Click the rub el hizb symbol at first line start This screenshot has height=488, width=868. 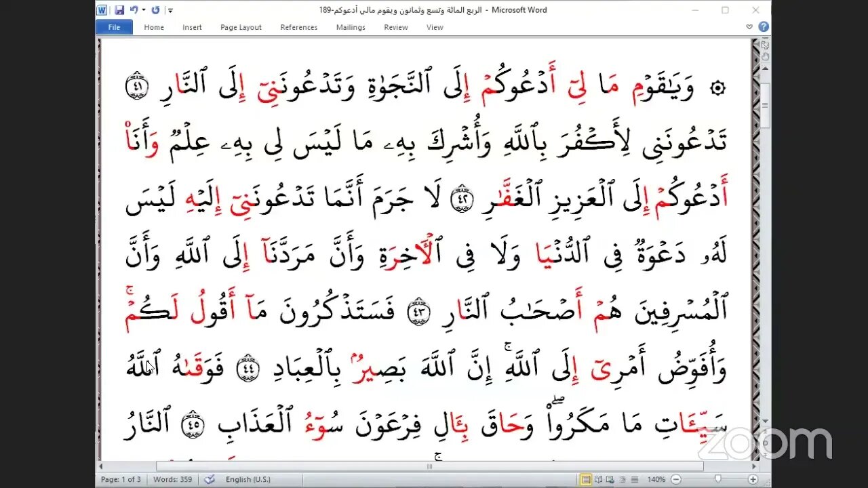tap(716, 89)
